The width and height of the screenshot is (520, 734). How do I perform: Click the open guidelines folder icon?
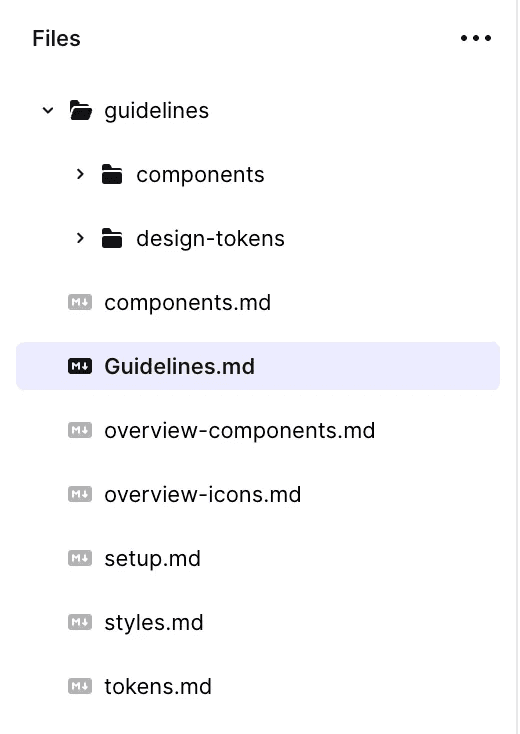[81, 110]
